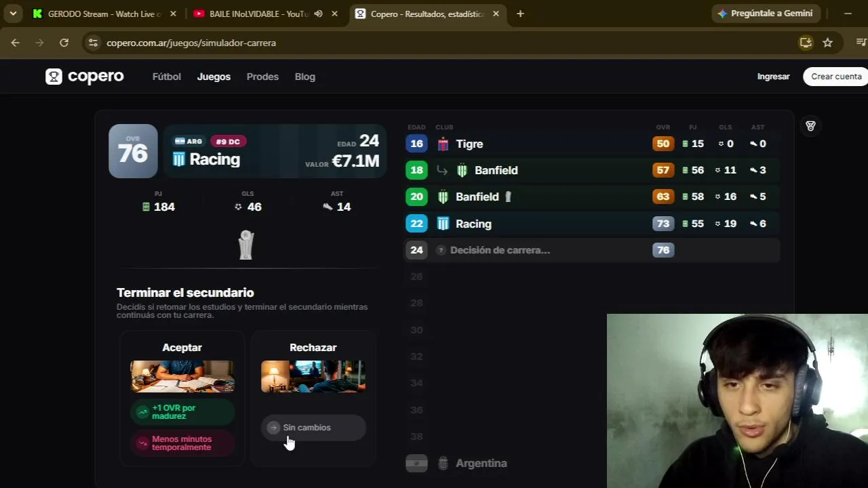Switch to the BAILE INoLVIDABLE YouTube tab
Image resolution: width=868 pixels, height=488 pixels.
point(258,14)
